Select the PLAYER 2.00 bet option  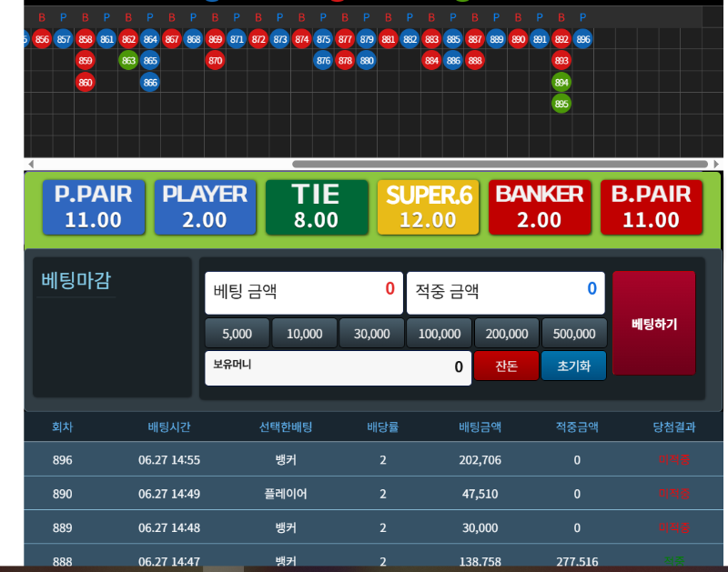(206, 207)
